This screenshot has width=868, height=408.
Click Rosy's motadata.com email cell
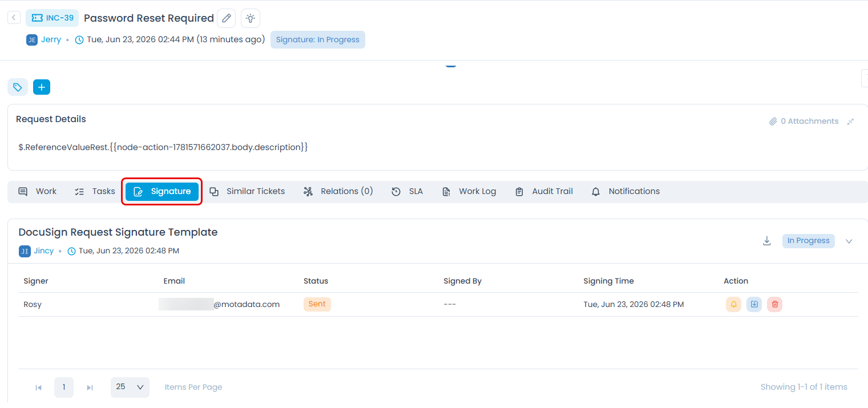click(x=219, y=305)
